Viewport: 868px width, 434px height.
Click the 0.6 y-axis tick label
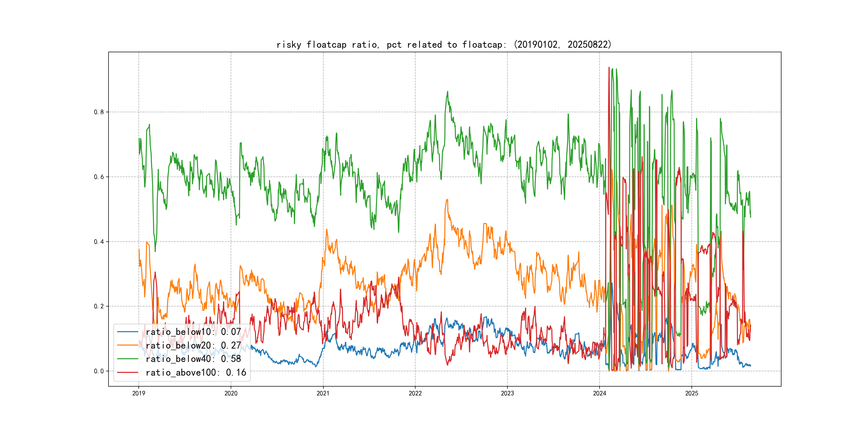point(99,177)
